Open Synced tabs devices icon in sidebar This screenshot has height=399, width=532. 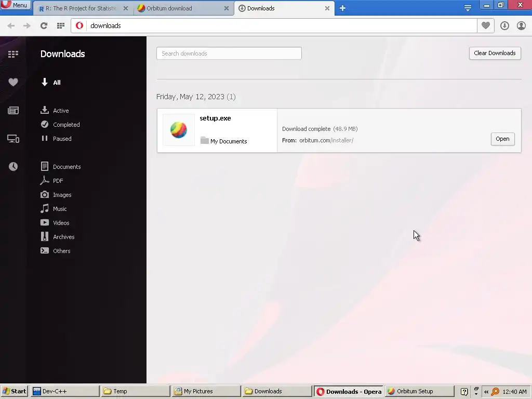(13, 138)
